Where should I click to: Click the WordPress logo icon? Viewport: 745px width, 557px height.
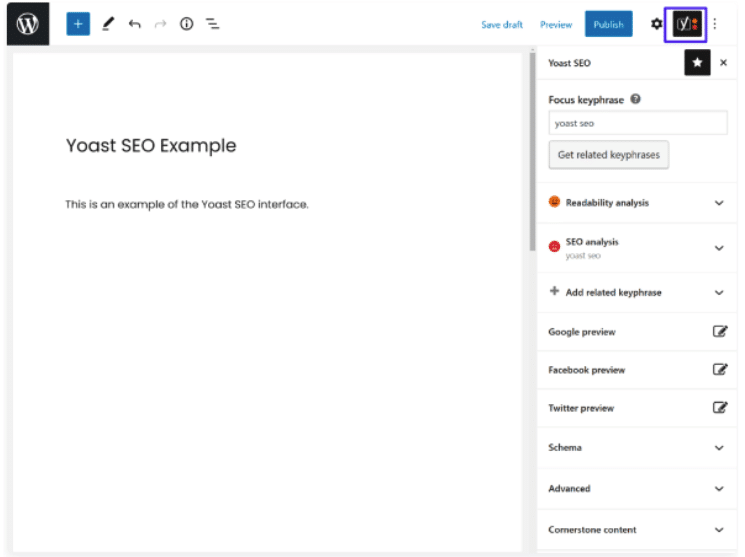pyautogui.click(x=27, y=24)
